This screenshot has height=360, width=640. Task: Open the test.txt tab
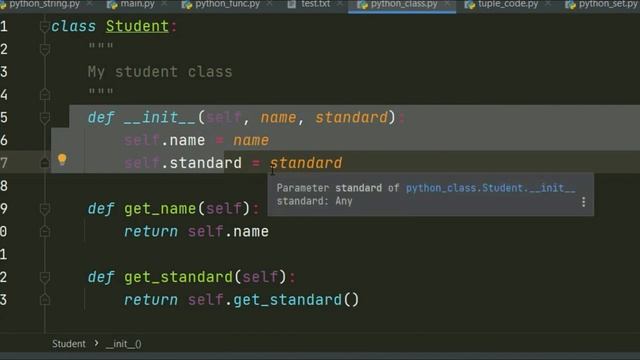[x=315, y=4]
